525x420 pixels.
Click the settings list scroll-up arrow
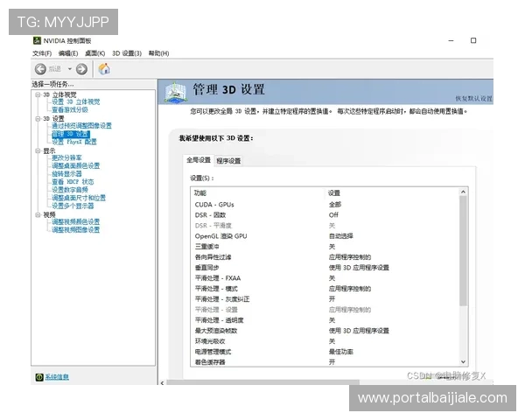click(463, 192)
